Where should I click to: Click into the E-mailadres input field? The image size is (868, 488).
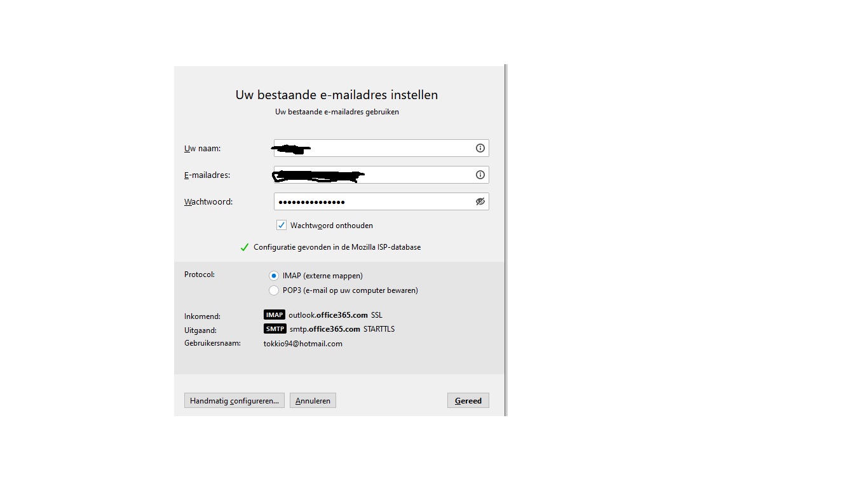point(413,175)
